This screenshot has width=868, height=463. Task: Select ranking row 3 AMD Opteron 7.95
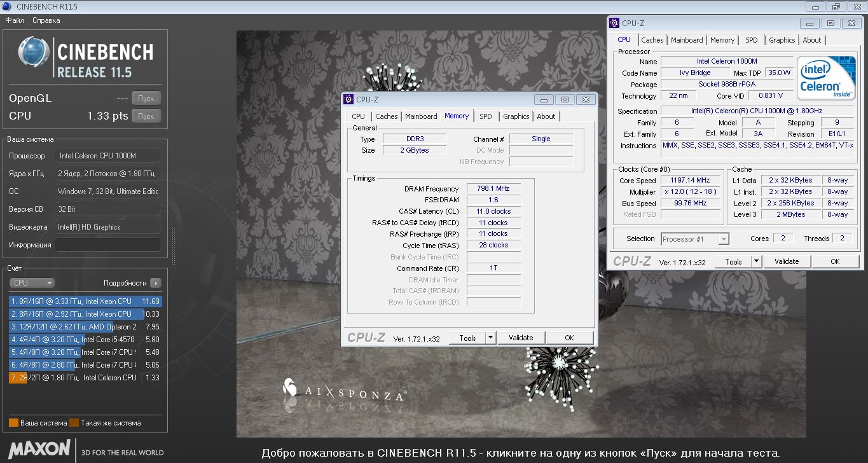coord(85,327)
